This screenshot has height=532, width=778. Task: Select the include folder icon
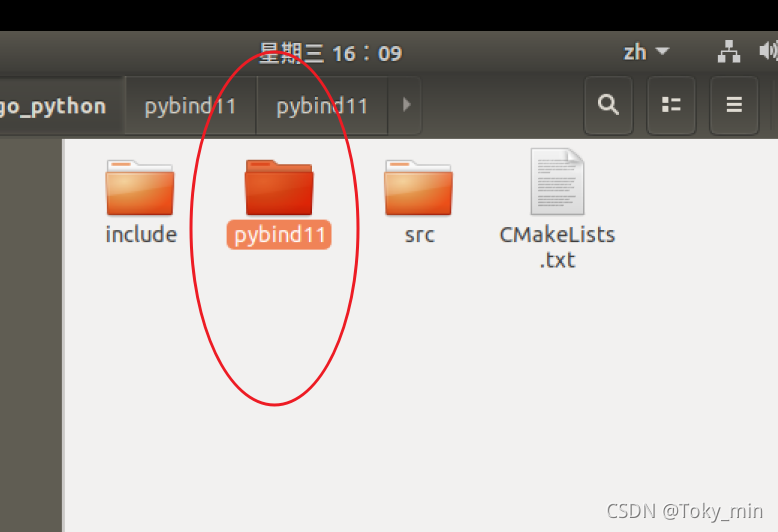coord(140,187)
